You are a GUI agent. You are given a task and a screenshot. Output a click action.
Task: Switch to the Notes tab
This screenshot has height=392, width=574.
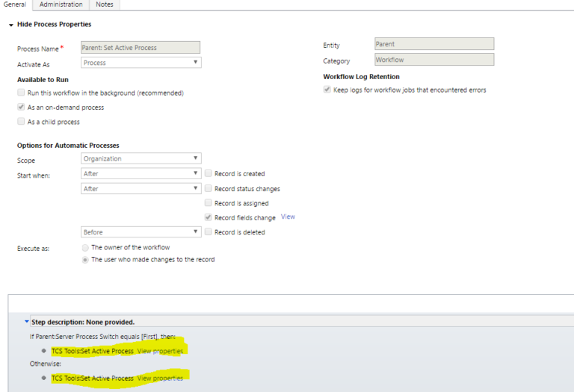[105, 4]
